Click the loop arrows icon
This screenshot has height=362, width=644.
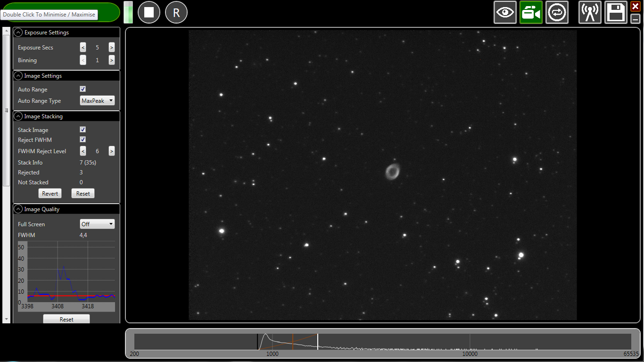[557, 12]
